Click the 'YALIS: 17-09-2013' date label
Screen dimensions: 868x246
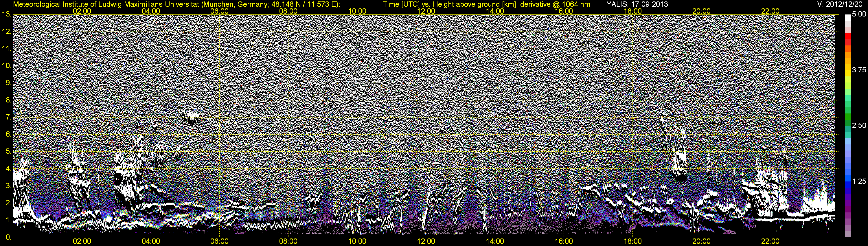(637, 4)
